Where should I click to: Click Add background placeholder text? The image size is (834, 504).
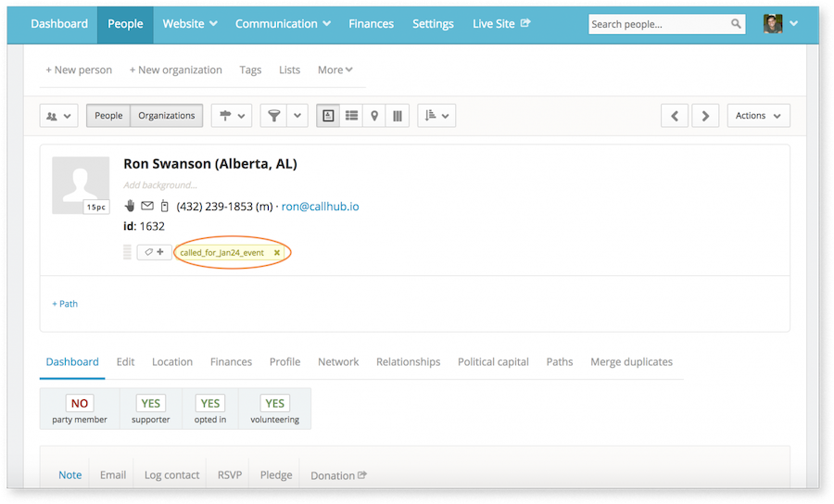coord(160,185)
